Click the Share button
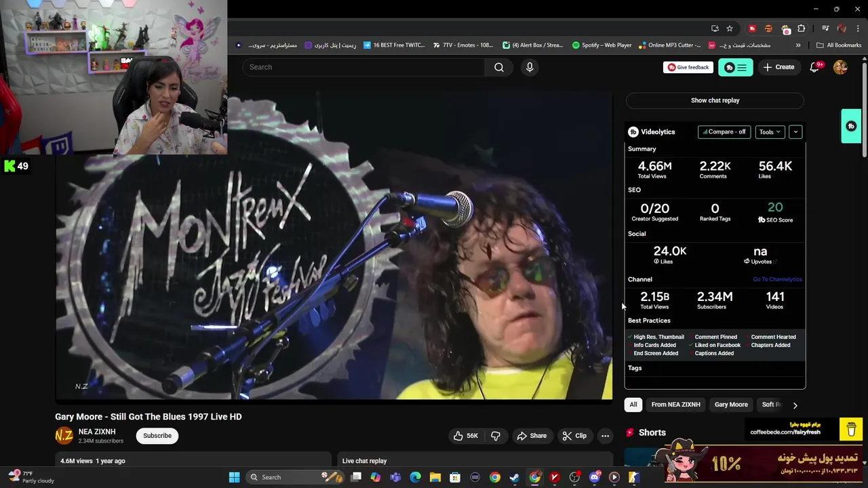The width and height of the screenshot is (868, 488). (532, 436)
